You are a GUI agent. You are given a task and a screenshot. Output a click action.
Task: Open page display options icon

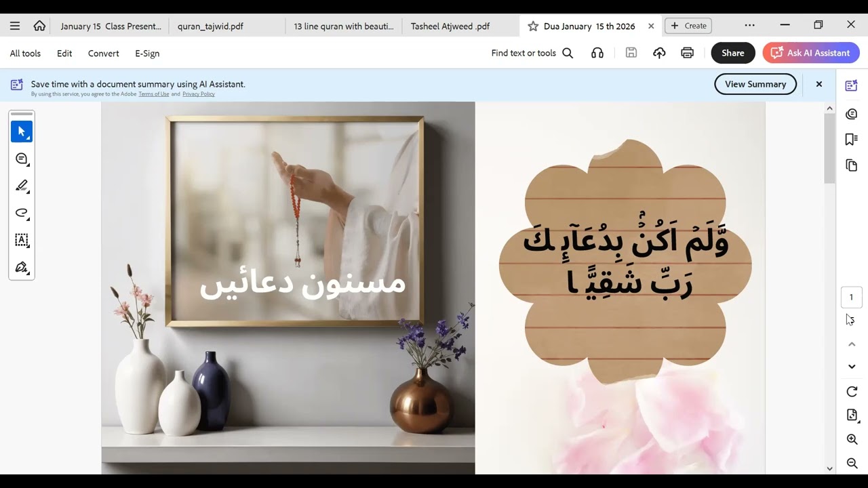click(852, 415)
